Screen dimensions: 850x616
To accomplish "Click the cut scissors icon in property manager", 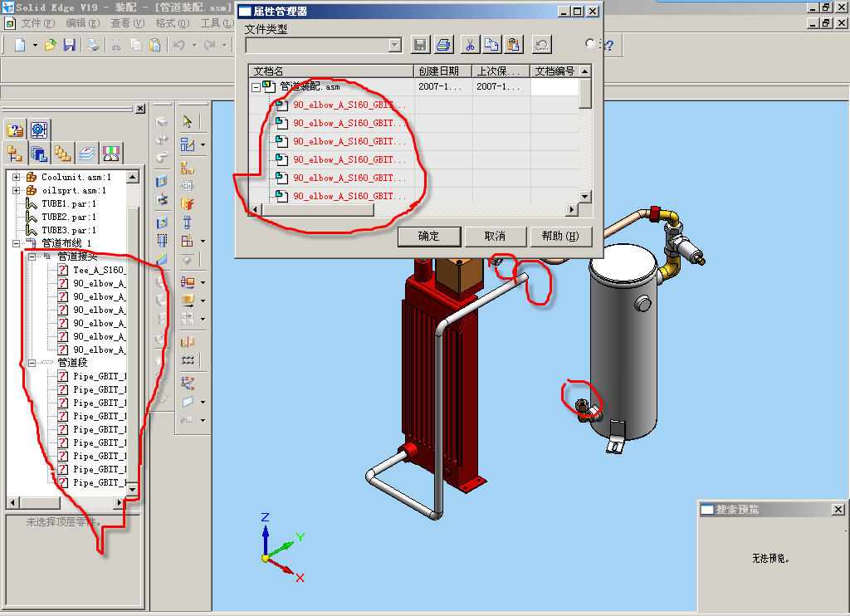I will 470,45.
